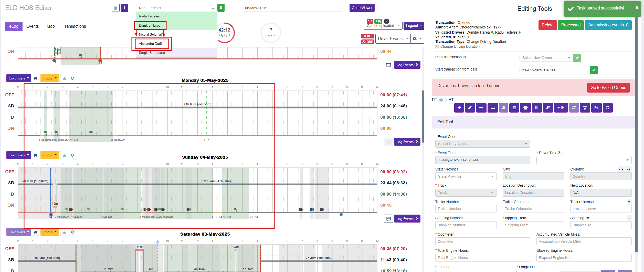Image resolution: width=644 pixels, height=272 pixels.
Task: Click green refresh icon for Monday 05-May
Action: click(72, 78)
